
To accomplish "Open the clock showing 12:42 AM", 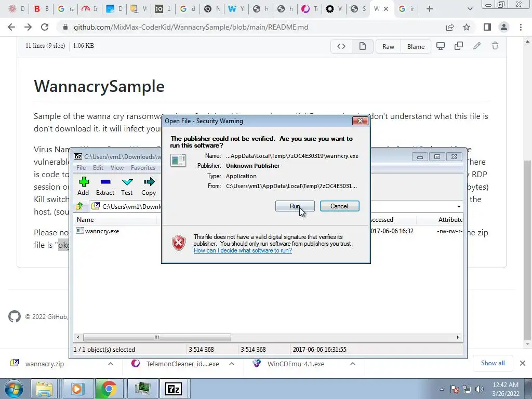I will coord(506,389).
